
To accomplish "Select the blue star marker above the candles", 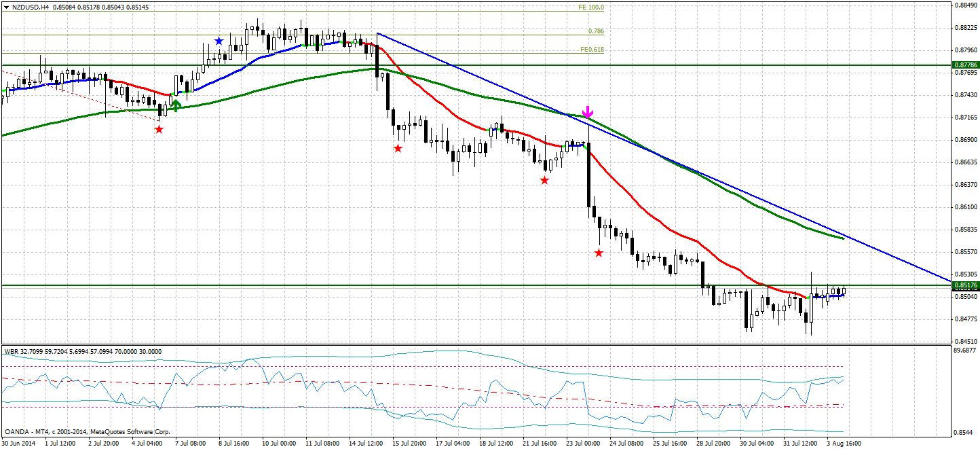I will 218,40.
